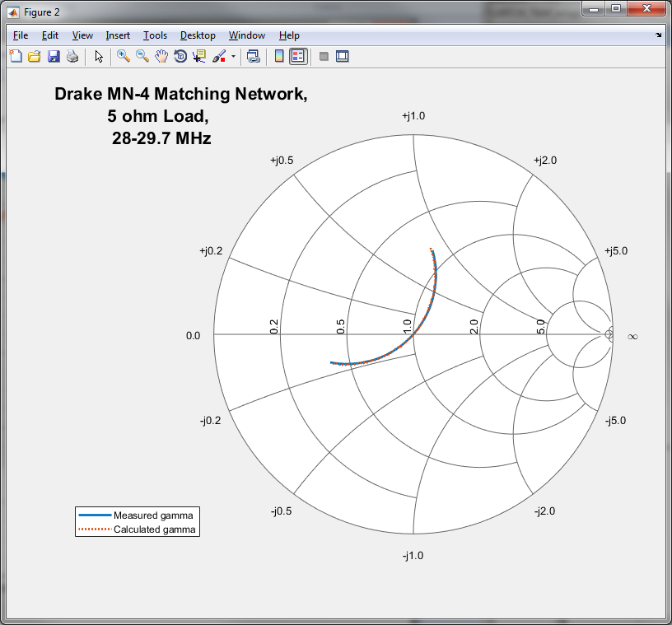Activate the Zoom Out tool
This screenshot has width=672, height=625.
tap(142, 56)
